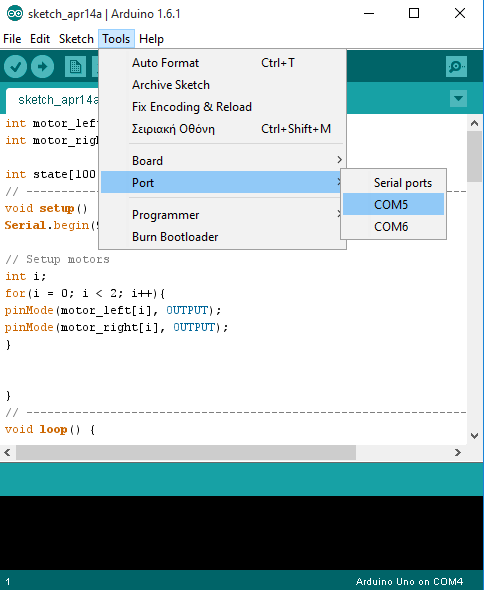Click the 'for(i = 0; i < 2; i++){' line
The image size is (484, 591).
pyautogui.click(x=85, y=293)
